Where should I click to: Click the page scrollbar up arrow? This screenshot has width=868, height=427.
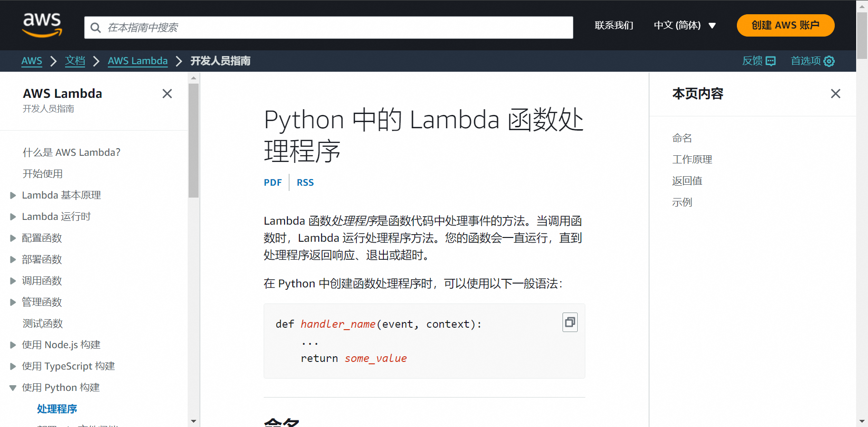click(x=862, y=6)
